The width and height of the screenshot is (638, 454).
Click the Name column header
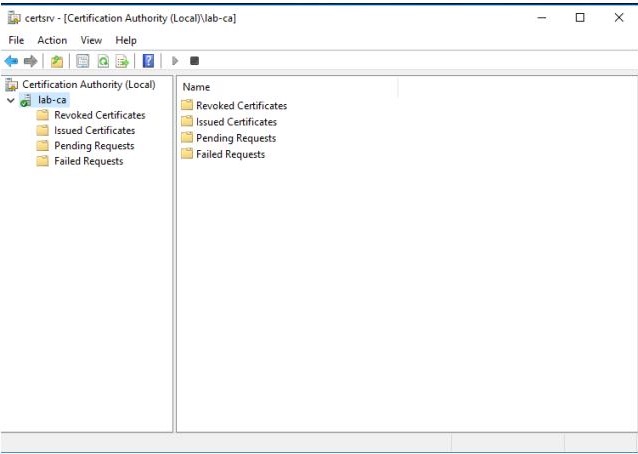196,87
